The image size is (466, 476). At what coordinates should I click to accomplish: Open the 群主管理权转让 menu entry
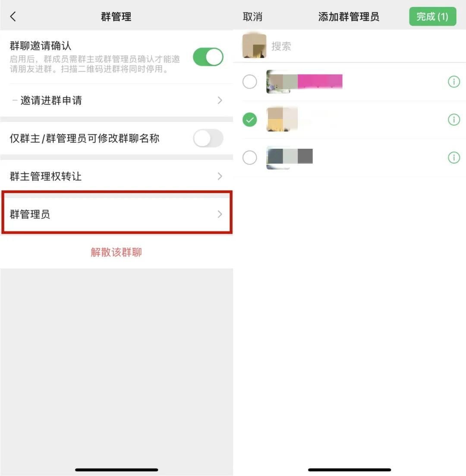116,176
